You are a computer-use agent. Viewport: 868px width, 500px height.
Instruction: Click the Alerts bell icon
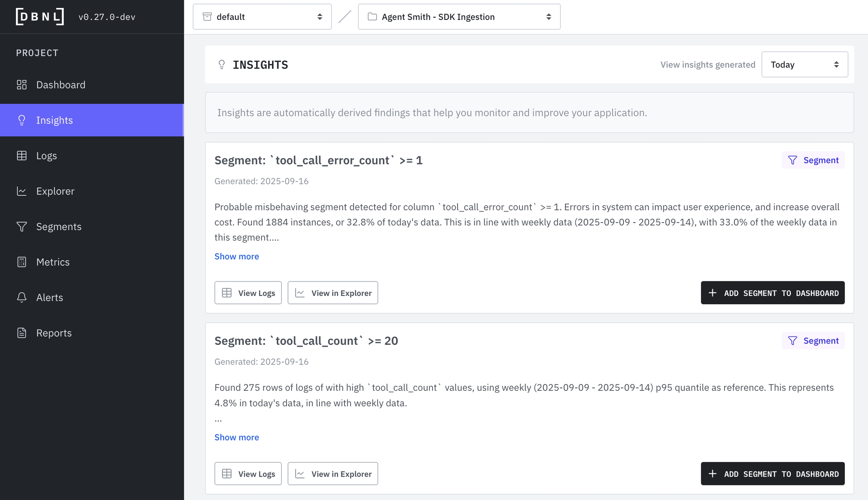tap(22, 297)
